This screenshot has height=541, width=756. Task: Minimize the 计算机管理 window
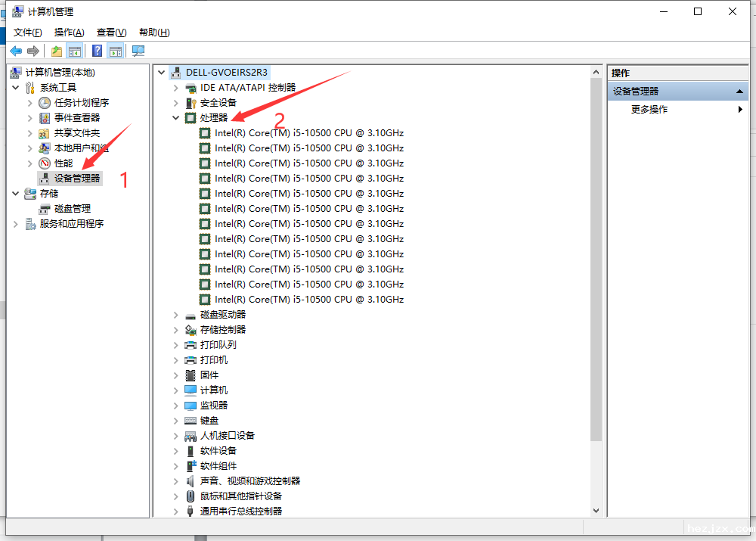[x=664, y=11]
